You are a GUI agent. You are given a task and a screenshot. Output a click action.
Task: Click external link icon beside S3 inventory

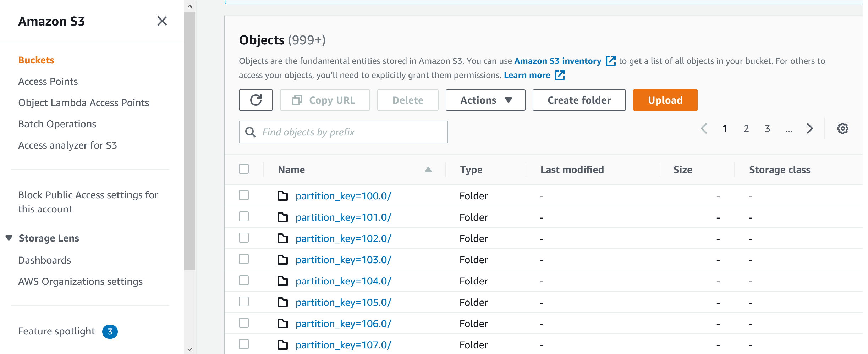pyautogui.click(x=610, y=61)
